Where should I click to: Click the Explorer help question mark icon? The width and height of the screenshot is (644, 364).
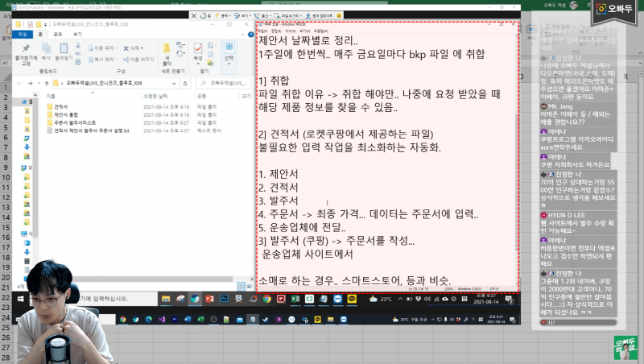tap(250, 35)
